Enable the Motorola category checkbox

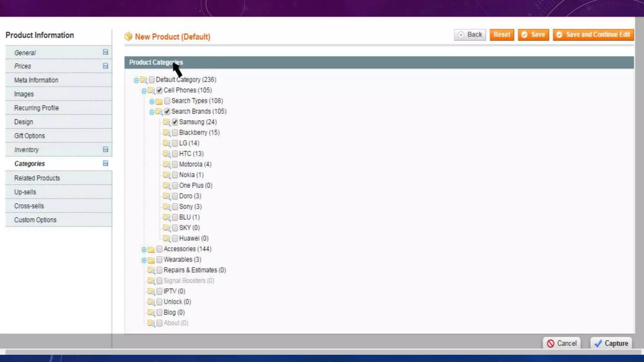coord(175,164)
